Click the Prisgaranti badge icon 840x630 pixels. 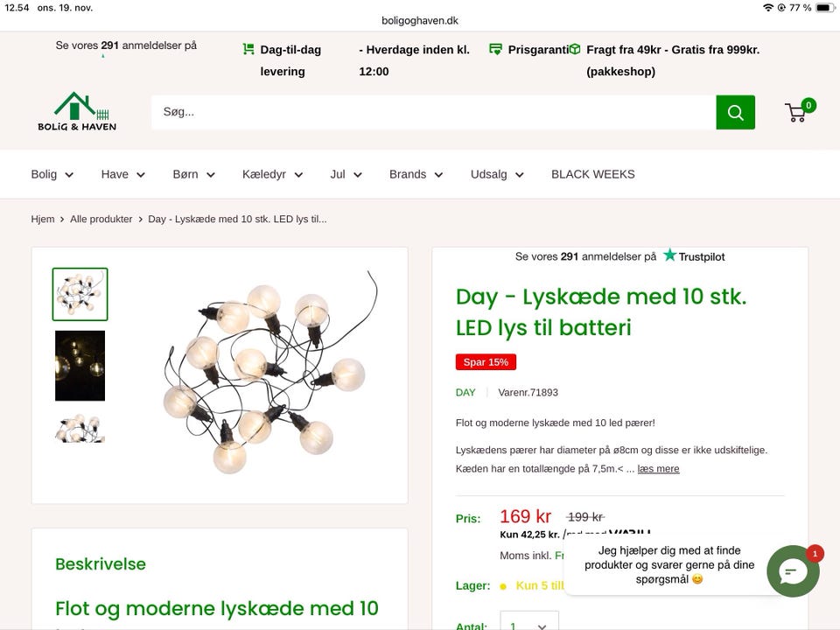[496, 50]
